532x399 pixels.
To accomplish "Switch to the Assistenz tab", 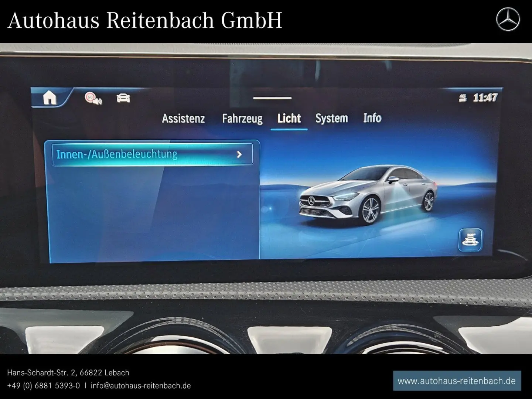I will (183, 119).
